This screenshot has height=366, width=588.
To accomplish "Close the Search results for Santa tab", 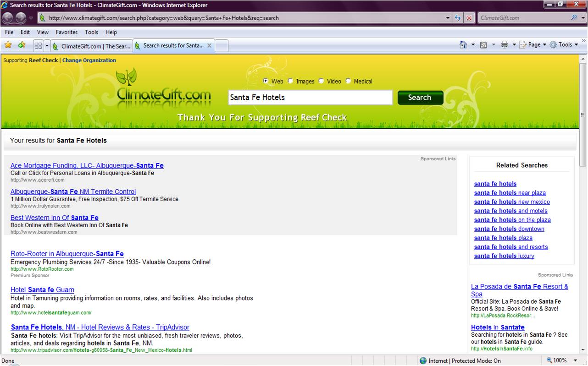I will (x=209, y=46).
